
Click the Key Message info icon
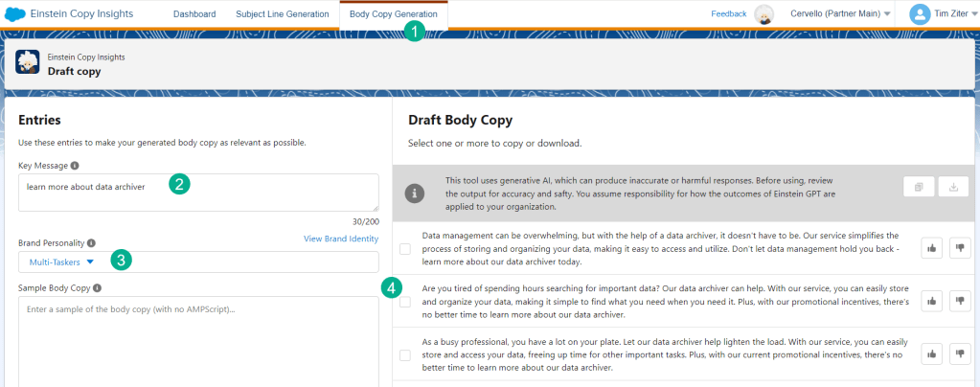coord(75,165)
